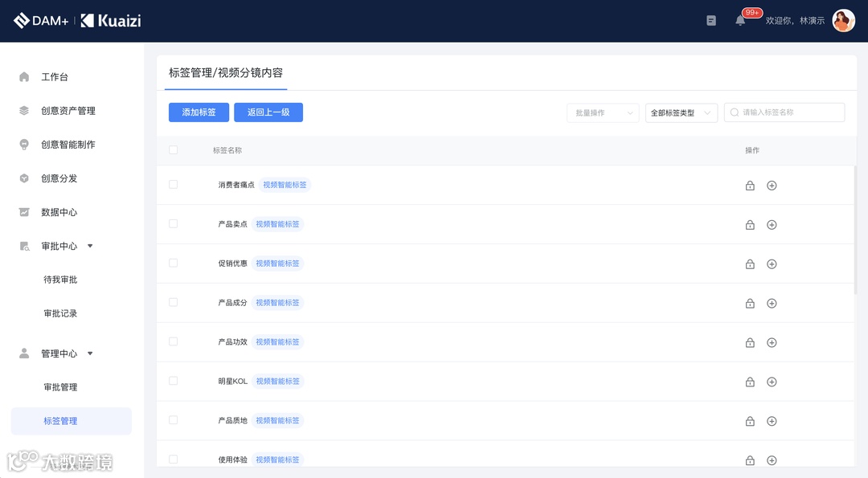Check the 产品质地 row checkbox

[174, 420]
